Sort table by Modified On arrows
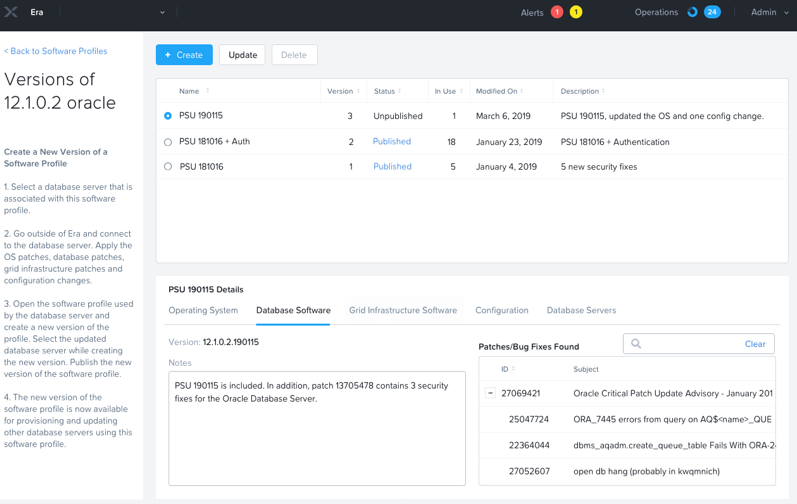The height and width of the screenshot is (504, 797). pos(522,91)
